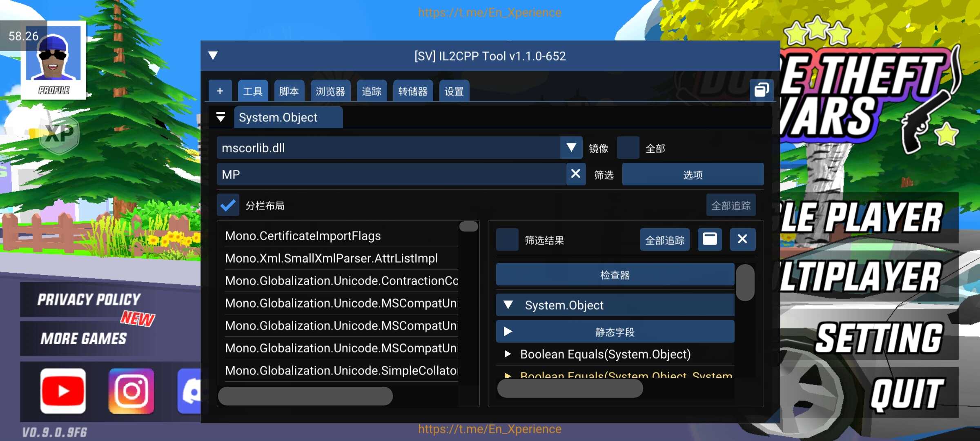Enable the 全部 checkbox
The image size is (980, 441).
click(628, 148)
